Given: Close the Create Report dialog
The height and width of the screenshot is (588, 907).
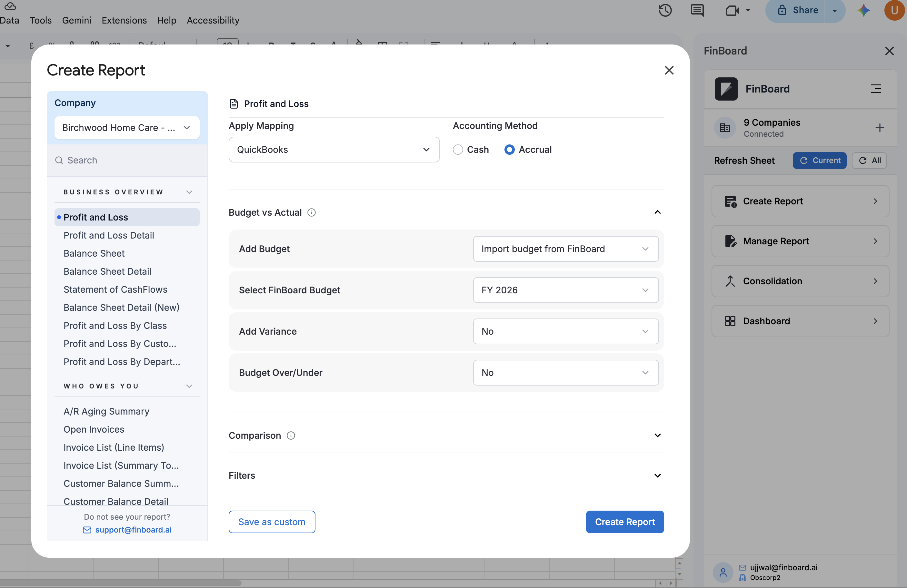Looking at the screenshot, I should click(x=669, y=70).
